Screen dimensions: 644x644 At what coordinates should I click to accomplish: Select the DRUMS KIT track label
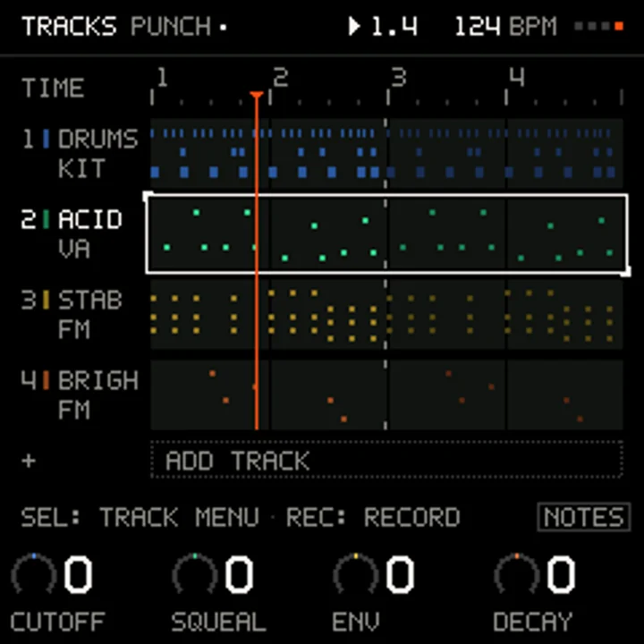[x=97, y=154]
